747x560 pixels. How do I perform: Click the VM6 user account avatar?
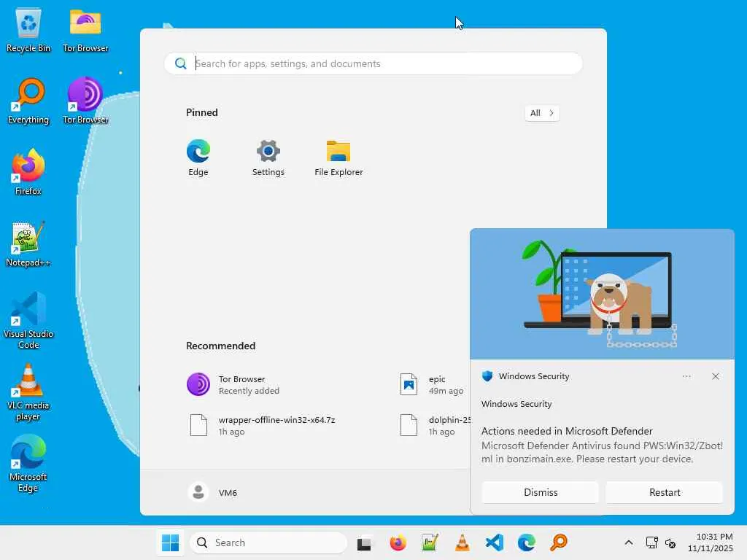pos(198,492)
